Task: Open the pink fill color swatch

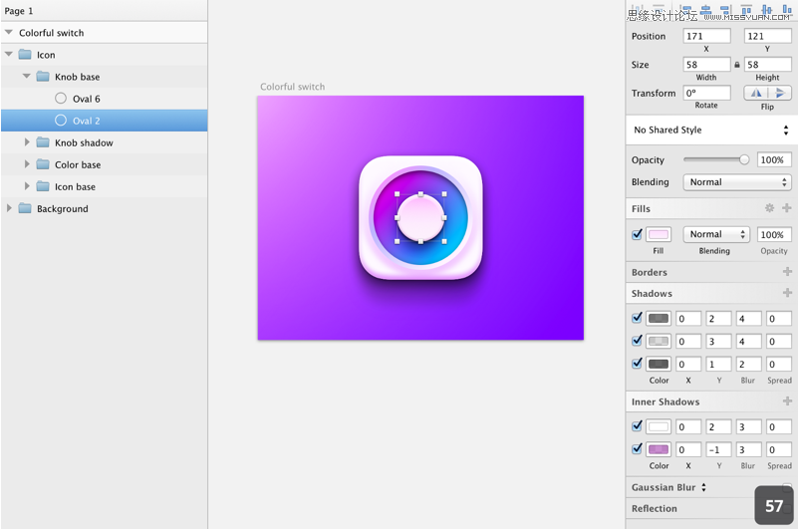Action: pos(659,234)
